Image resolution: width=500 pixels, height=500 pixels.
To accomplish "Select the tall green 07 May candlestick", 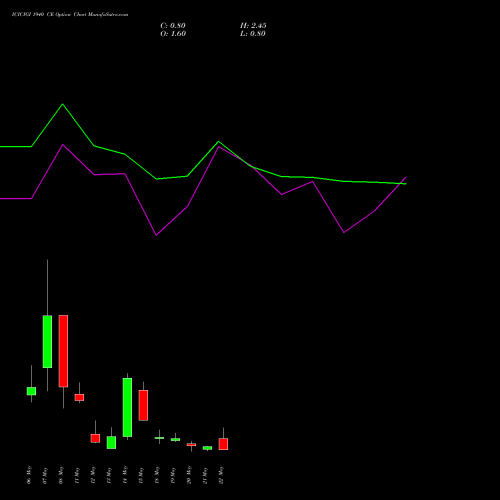I will point(47,341).
